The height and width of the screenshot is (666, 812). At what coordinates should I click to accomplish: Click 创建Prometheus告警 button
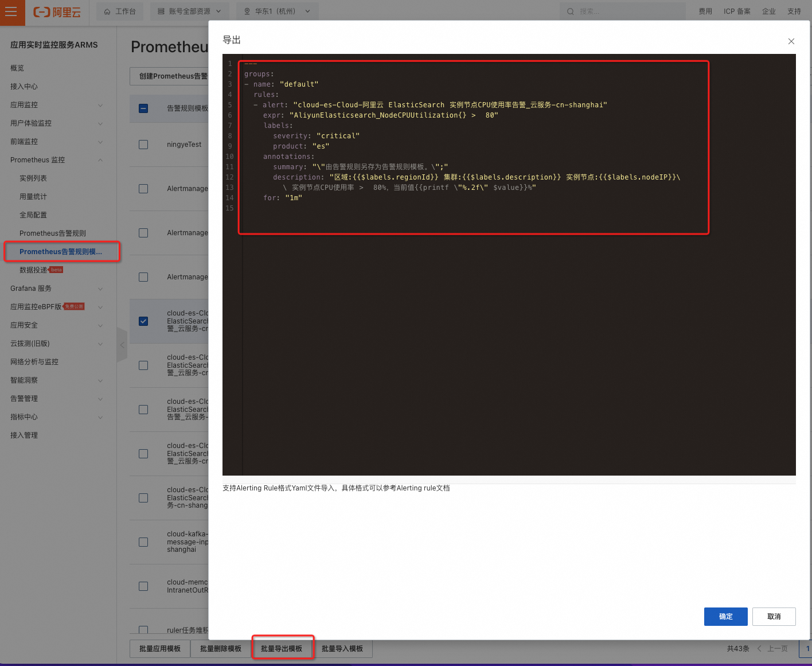(x=170, y=76)
